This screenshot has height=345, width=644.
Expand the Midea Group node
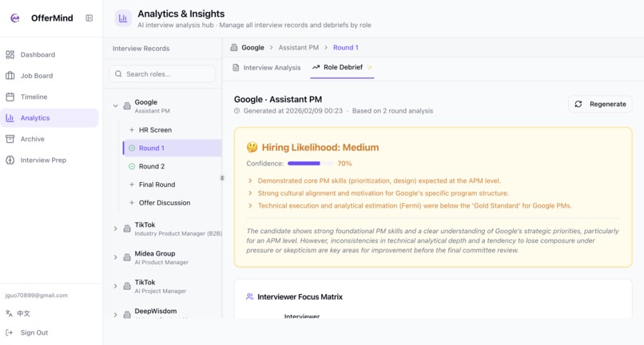pos(115,257)
